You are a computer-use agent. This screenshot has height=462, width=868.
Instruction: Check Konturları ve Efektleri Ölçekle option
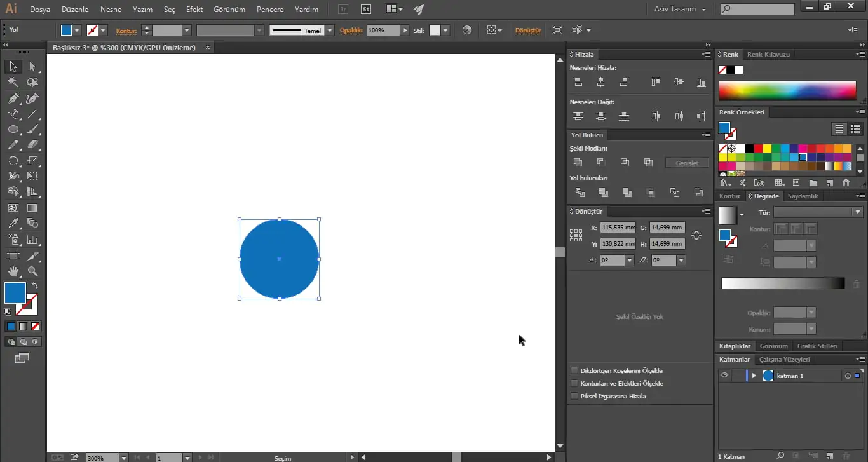tap(574, 383)
